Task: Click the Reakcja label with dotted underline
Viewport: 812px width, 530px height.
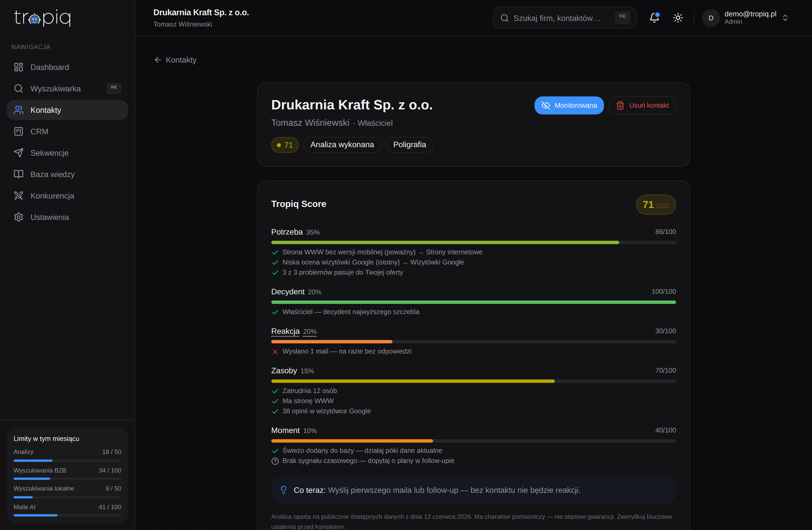Action: click(x=285, y=332)
